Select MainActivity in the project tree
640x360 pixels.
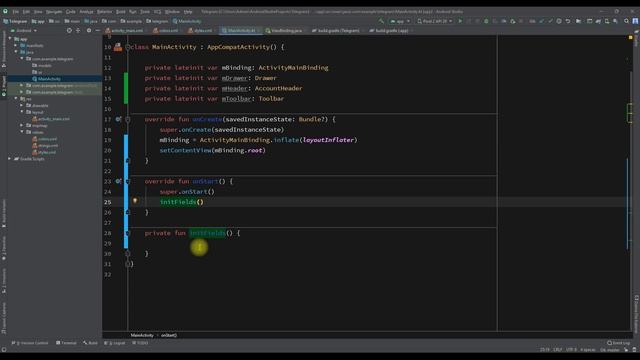(x=49, y=79)
